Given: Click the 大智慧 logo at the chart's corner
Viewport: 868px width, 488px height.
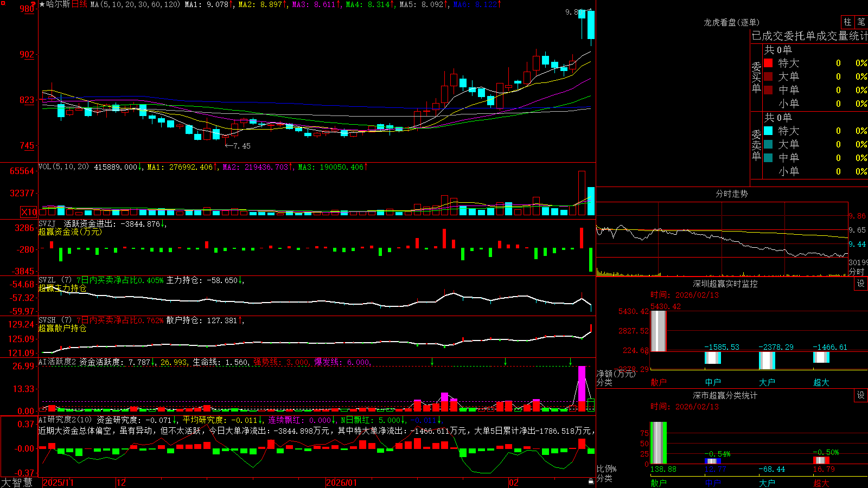Looking at the screenshot, I should point(17,482).
